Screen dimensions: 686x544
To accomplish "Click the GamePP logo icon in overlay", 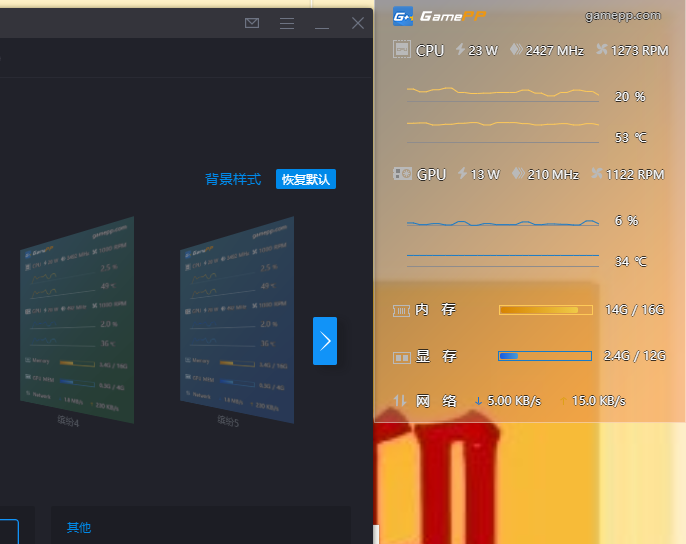I will 403,17.
